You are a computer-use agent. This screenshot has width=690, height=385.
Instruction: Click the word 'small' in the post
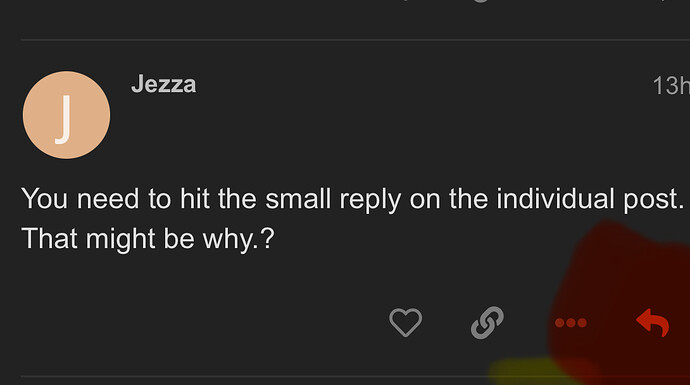coord(298,198)
